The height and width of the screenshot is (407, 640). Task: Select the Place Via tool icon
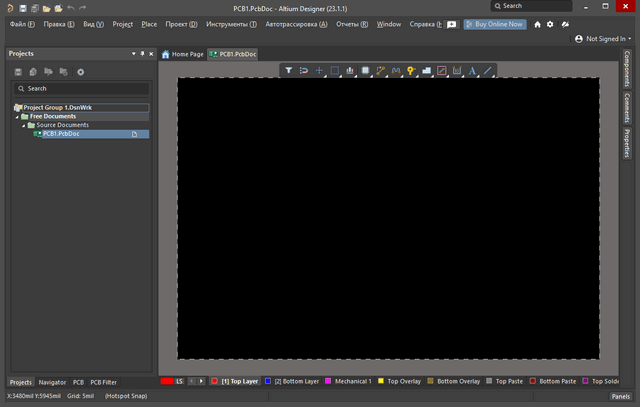point(411,71)
